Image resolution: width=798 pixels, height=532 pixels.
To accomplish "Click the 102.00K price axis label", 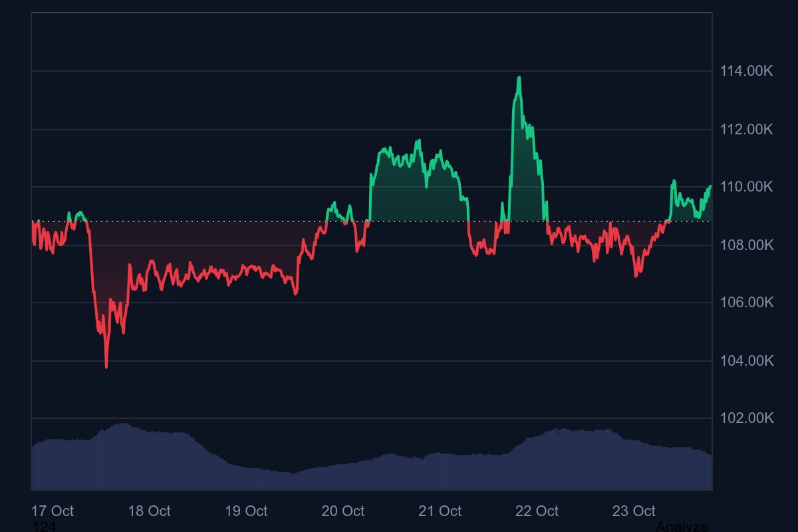I will (x=746, y=418).
